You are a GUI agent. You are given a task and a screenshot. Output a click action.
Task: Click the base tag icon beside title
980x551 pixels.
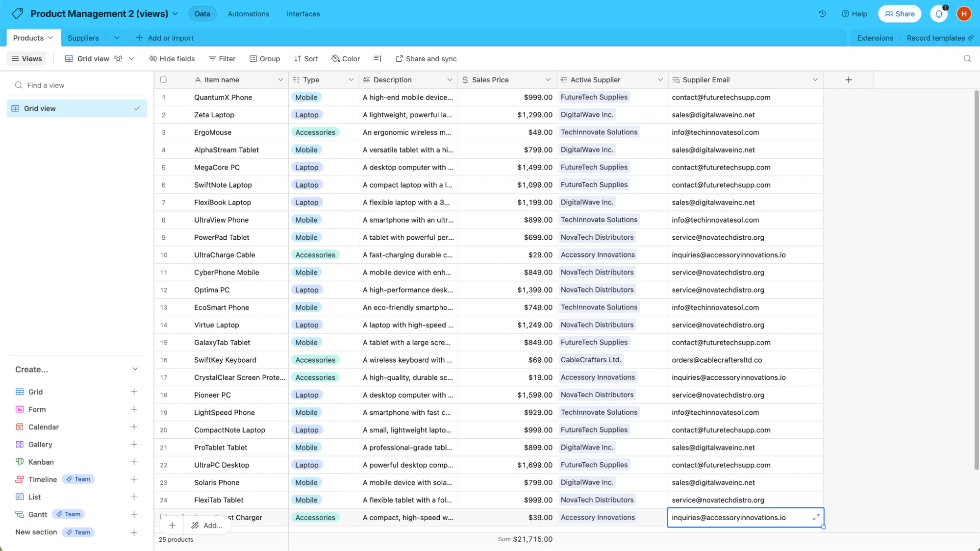[18, 14]
